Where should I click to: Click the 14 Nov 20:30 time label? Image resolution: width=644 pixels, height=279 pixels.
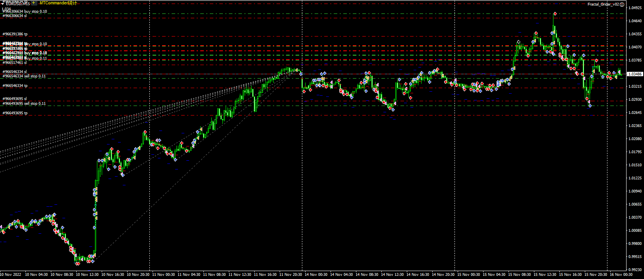pos(443,275)
